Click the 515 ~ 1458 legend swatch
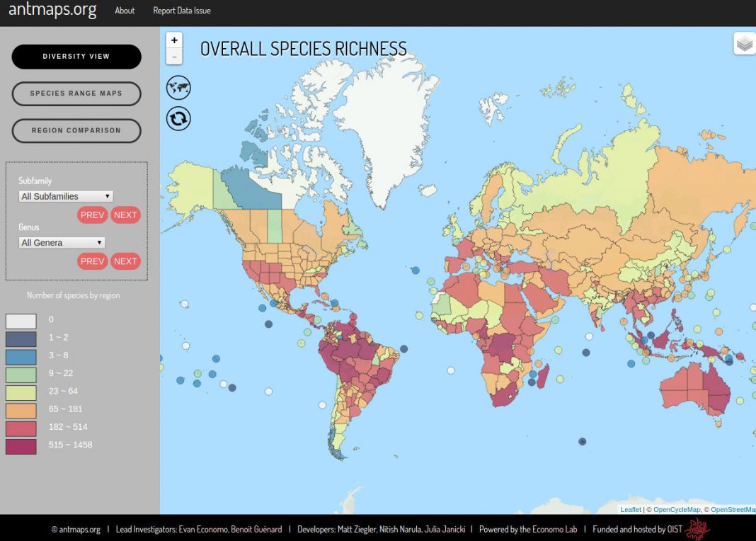756x541 pixels. [21, 447]
